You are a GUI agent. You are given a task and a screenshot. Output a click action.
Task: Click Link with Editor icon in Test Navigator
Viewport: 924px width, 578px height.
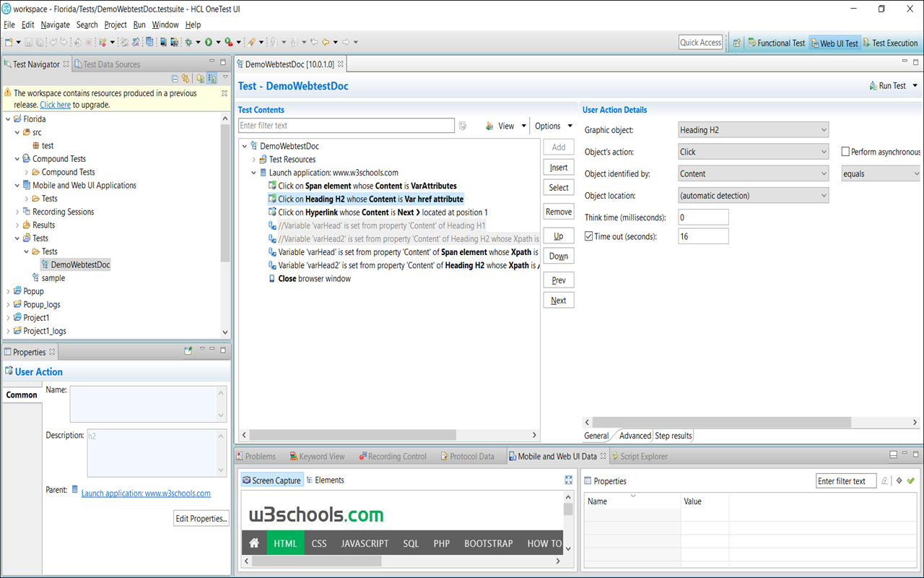[186, 78]
